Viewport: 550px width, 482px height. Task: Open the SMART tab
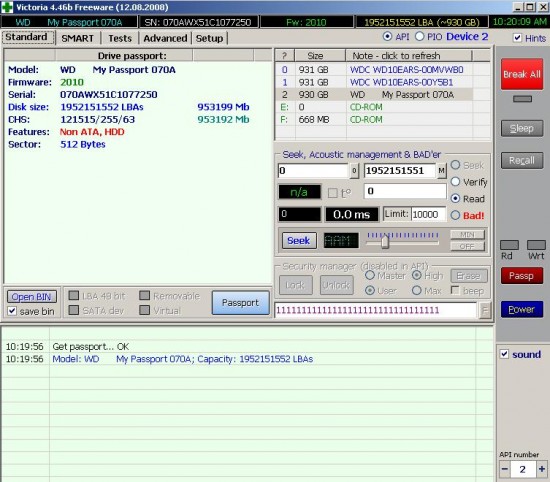coord(78,38)
